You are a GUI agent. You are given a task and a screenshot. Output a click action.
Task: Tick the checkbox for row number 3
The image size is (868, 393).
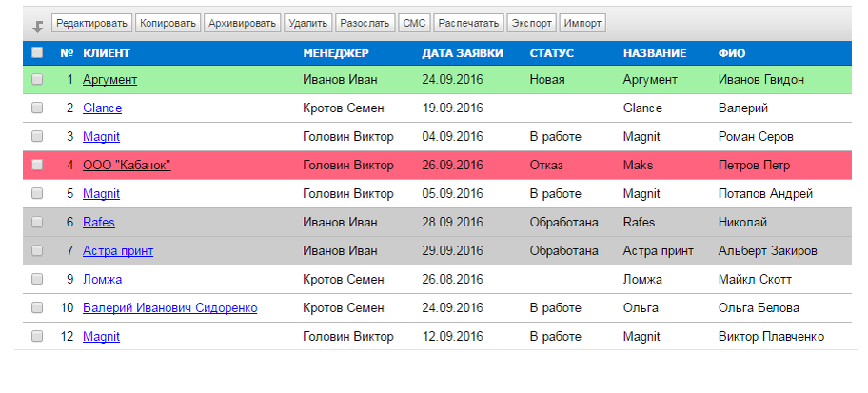[37, 136]
